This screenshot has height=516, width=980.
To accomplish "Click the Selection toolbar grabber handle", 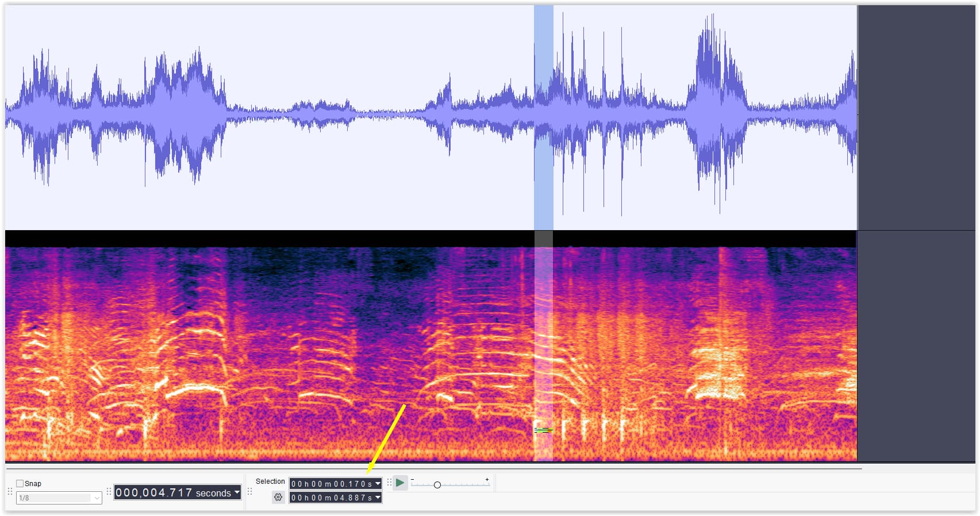I will coord(249,491).
